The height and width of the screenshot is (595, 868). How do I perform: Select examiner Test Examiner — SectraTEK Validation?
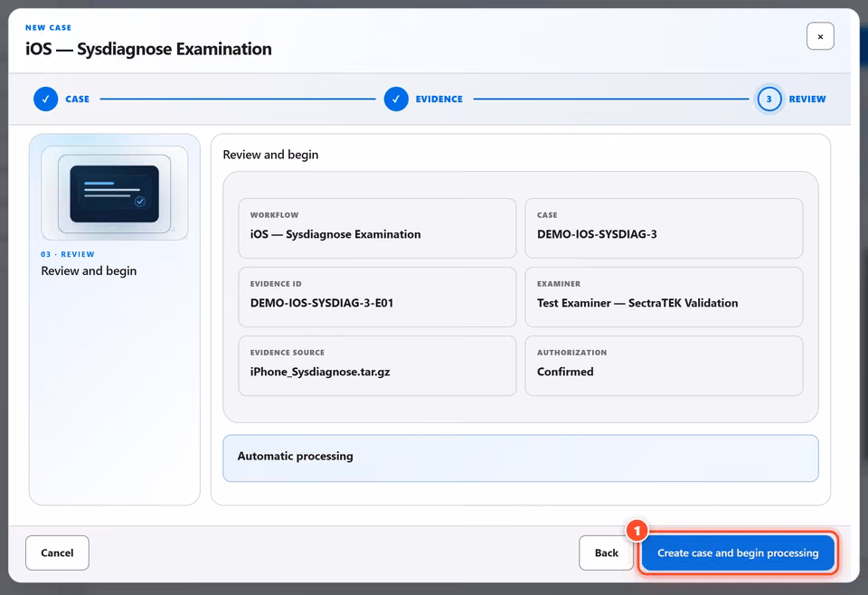coord(637,303)
